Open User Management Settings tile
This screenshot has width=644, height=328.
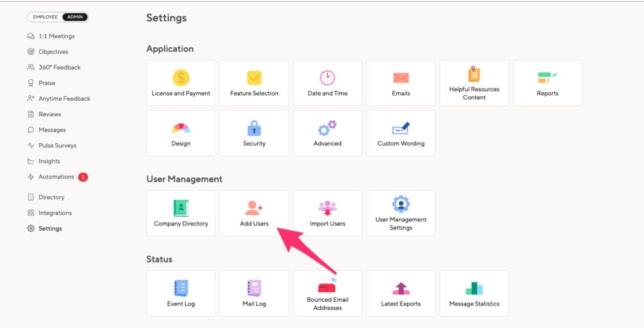click(401, 213)
